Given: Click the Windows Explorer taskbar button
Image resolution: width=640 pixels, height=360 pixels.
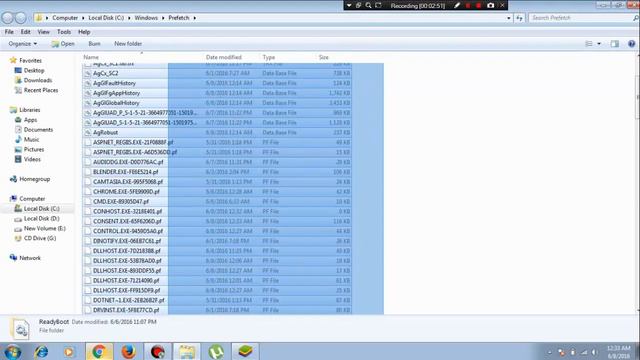Looking at the screenshot, I should (x=187, y=351).
